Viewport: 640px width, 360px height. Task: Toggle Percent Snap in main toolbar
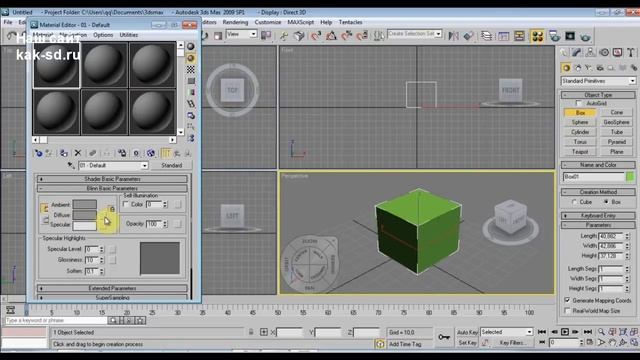347,36
